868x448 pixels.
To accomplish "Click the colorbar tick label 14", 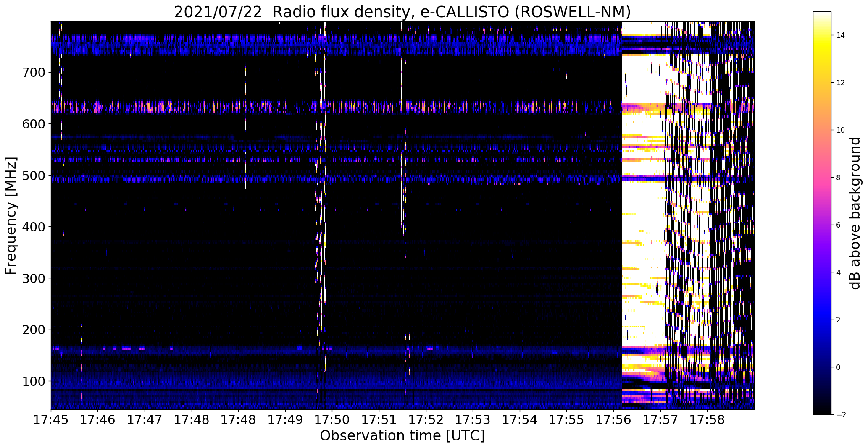I will point(841,35).
